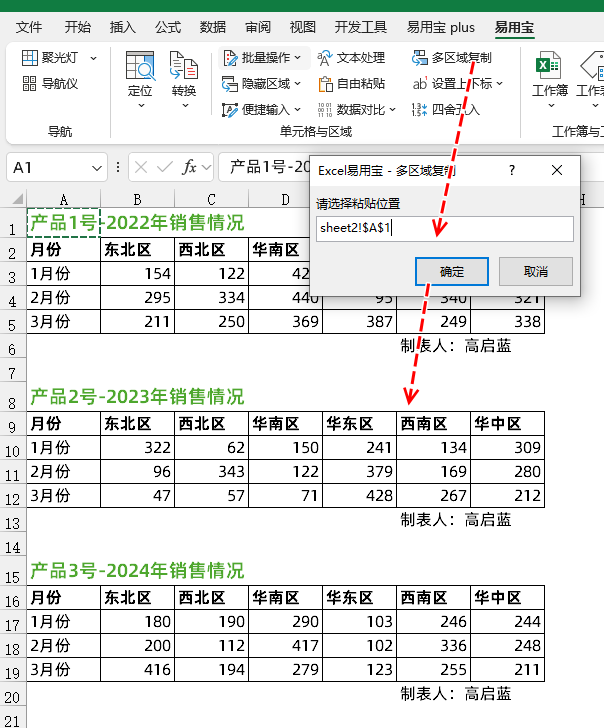The image size is (604, 728).
Task: Click the formula bar expand dots handle
Action: 118,167
